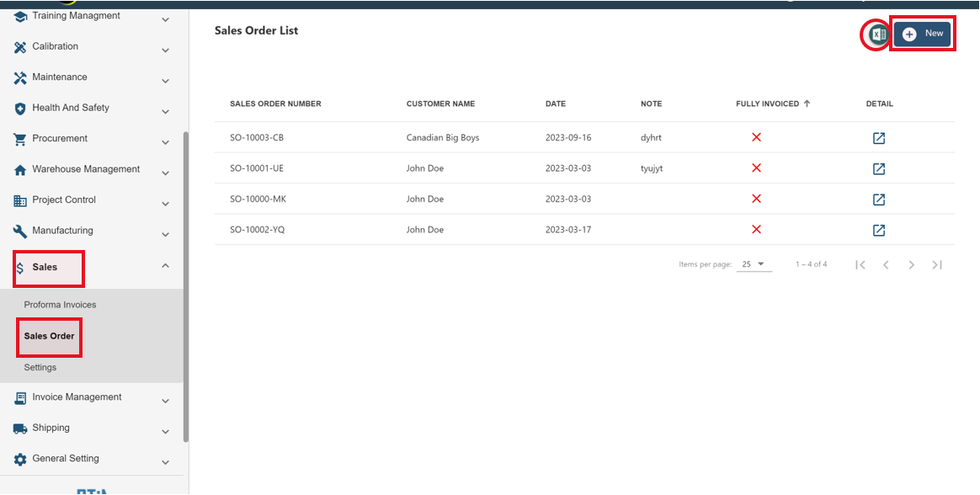Open detail view for SO-10001-UE
Screen dimensions: 980x495
[878, 168]
